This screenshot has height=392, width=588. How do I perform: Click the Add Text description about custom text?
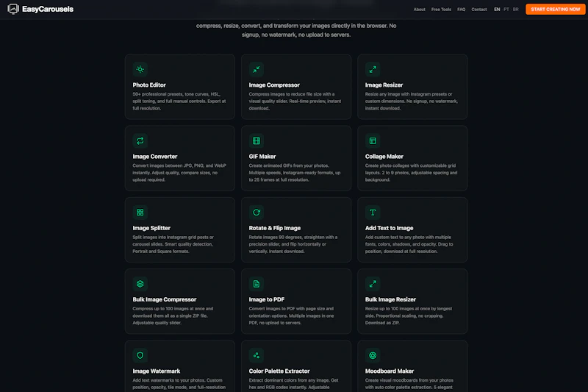[x=409, y=244]
